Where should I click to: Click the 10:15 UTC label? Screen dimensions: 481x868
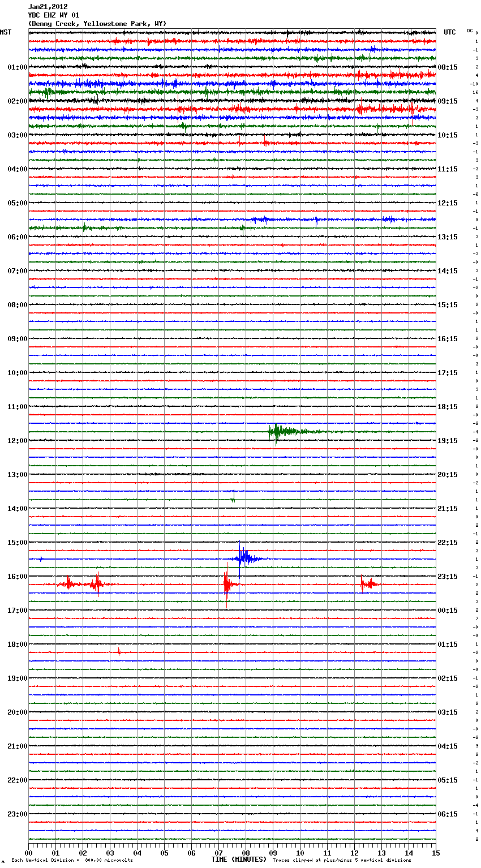[448, 135]
